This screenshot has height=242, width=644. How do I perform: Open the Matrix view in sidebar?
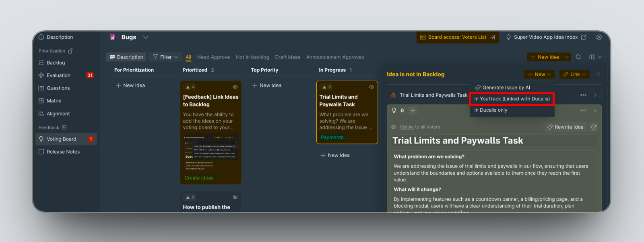coord(54,101)
